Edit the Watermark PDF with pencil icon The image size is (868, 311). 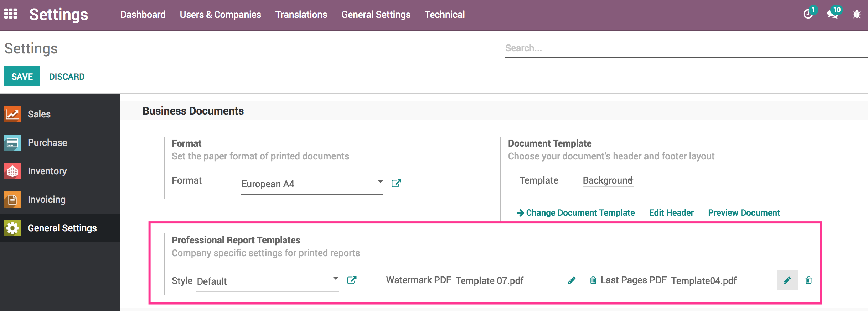tap(572, 280)
